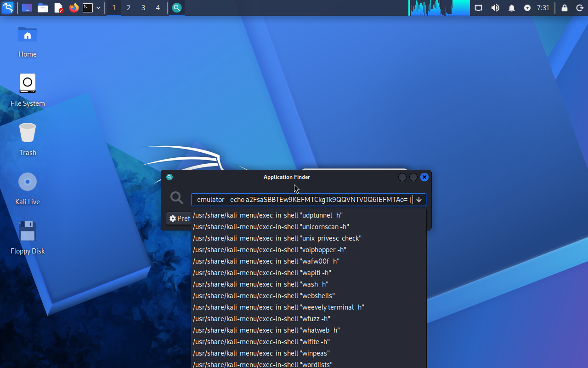Select the Floppy Disk desktop icon
The image size is (588, 368).
[x=28, y=237]
